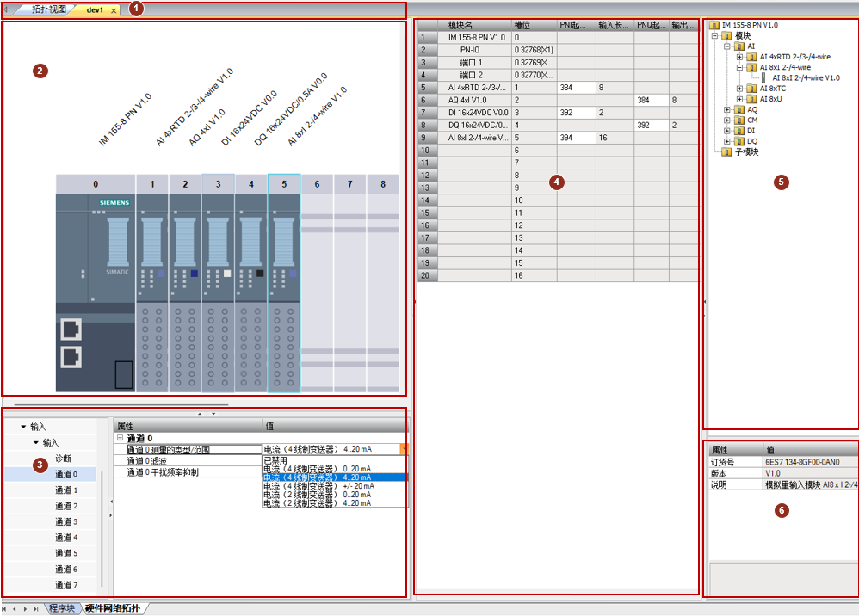Collapse AI 8xI 2-/4-wire catalog folder
859x616 pixels.
click(x=739, y=67)
